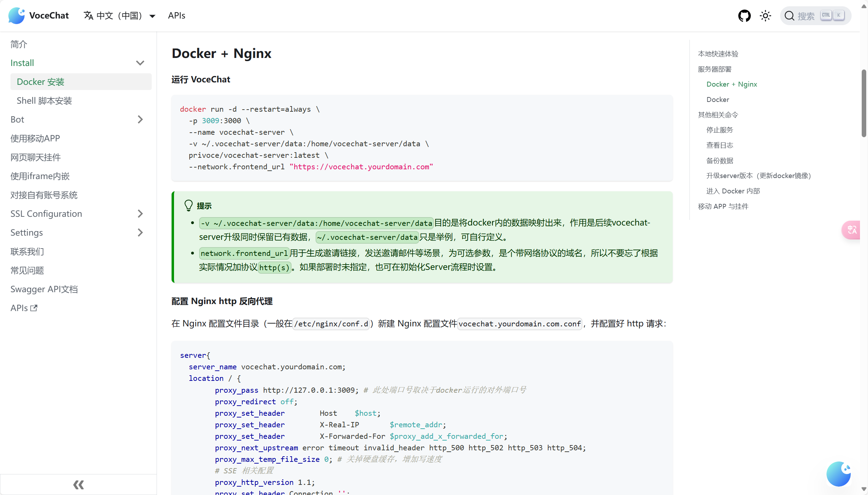Click the page vertical scrollbar thumb
The height and width of the screenshot is (495, 868).
coord(864,103)
